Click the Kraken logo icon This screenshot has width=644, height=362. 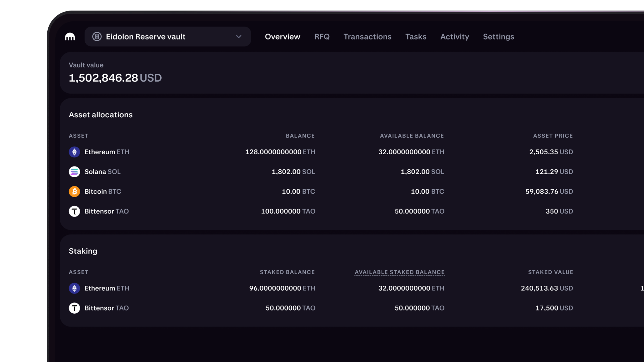click(70, 36)
